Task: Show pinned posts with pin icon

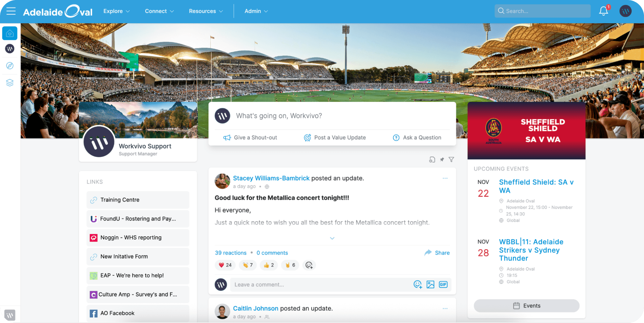Action: point(442,159)
